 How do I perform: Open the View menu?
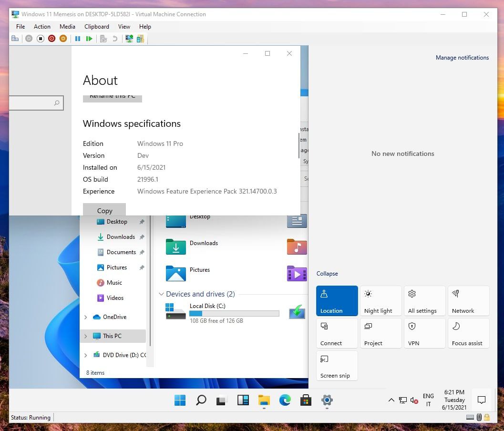(x=124, y=27)
